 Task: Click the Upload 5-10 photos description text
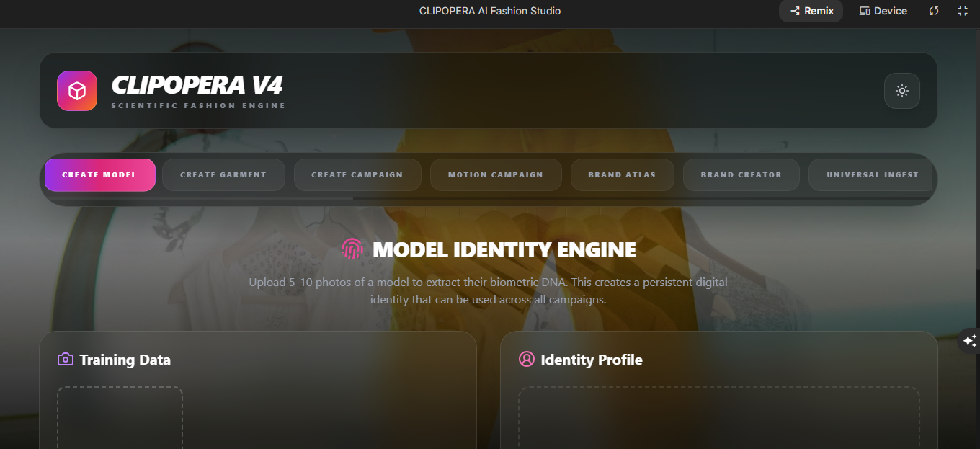click(x=489, y=290)
